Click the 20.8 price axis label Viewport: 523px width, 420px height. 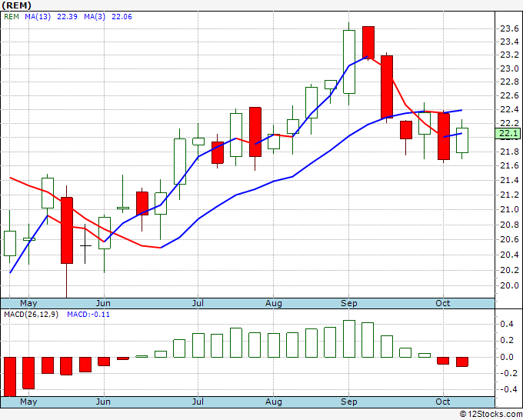(x=509, y=225)
